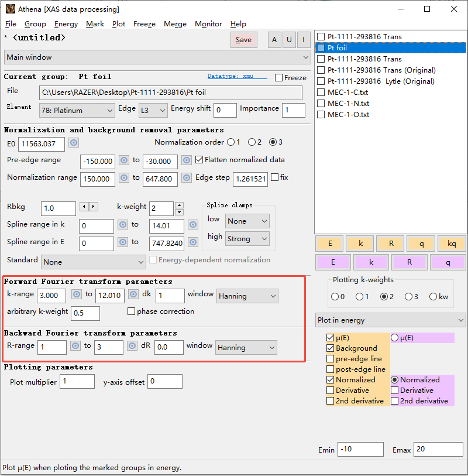Expand the forward transform window Hanning dropdown
The image size is (468, 476).
tap(247, 296)
